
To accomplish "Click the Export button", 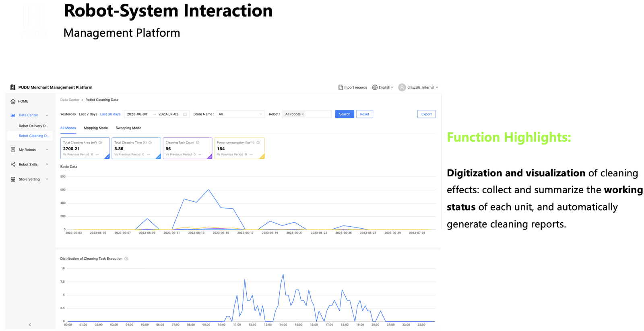I will click(x=427, y=114).
